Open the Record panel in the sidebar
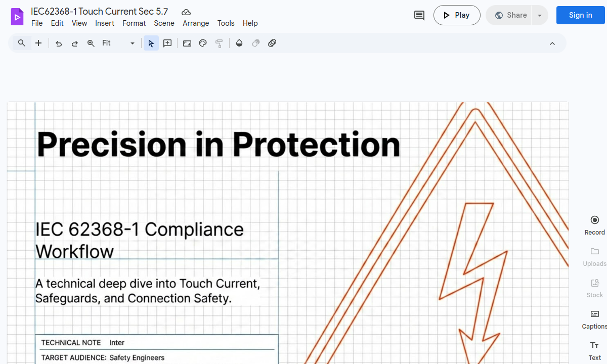The width and height of the screenshot is (607, 364). point(594,224)
